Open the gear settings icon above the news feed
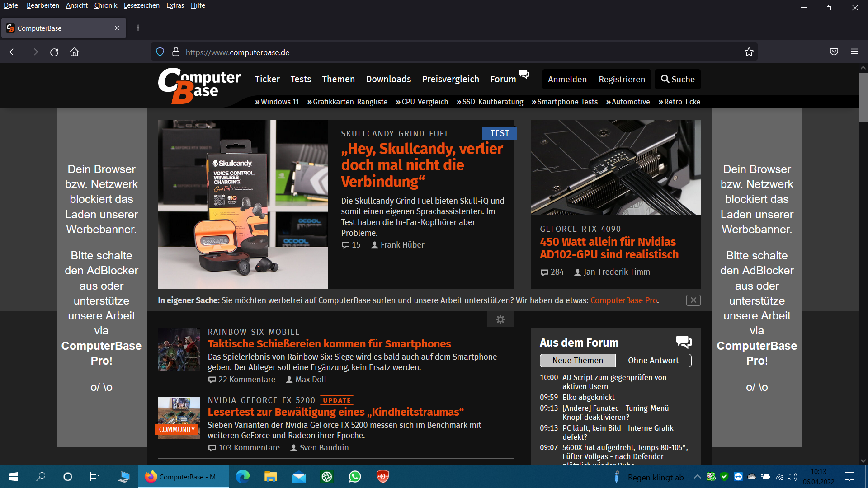 (500, 319)
